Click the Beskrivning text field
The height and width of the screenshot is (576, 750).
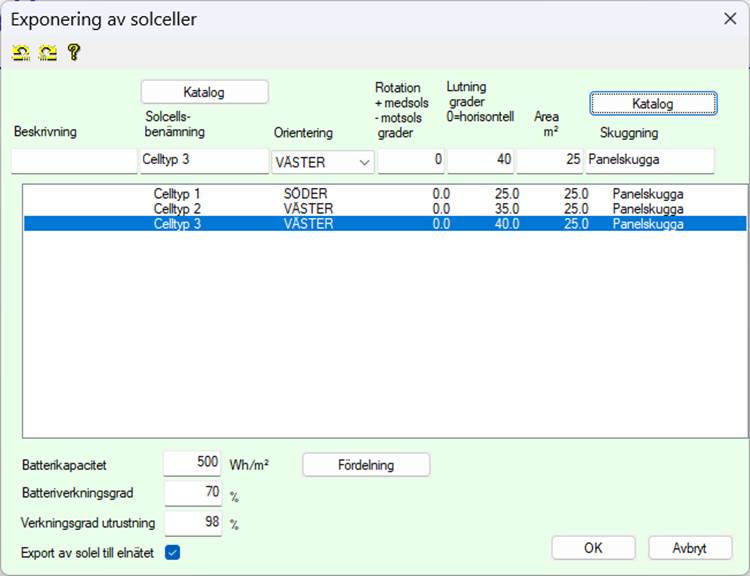(x=74, y=162)
